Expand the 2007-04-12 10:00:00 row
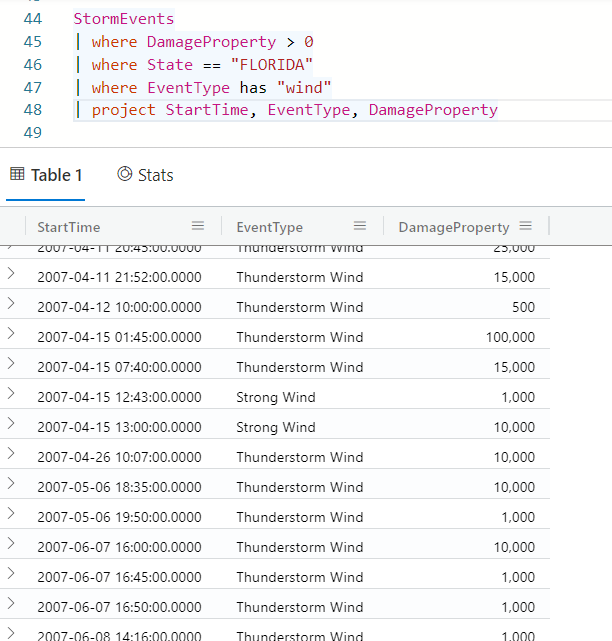Screen dimensions: 612x641 click(x=11, y=303)
